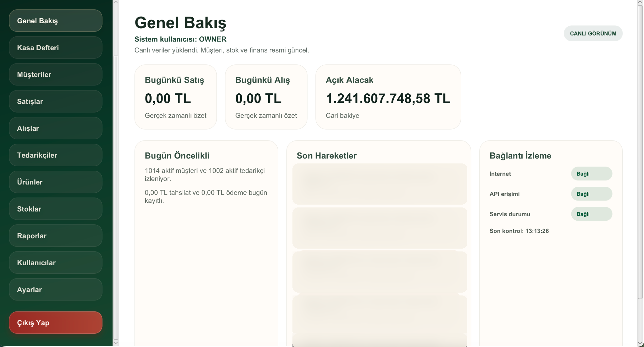
Task: Click the Bağlantı İzleme heading
Action: coord(520,156)
